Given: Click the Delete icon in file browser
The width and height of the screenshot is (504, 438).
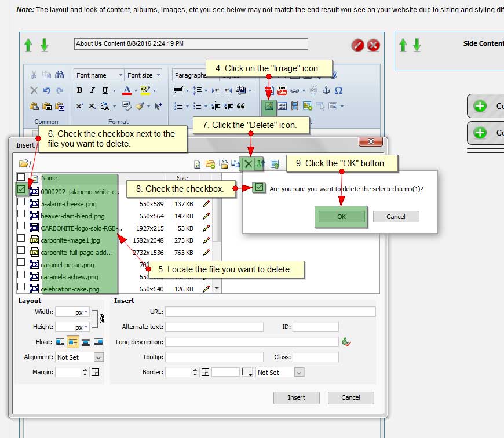Looking at the screenshot, I should point(248,164).
